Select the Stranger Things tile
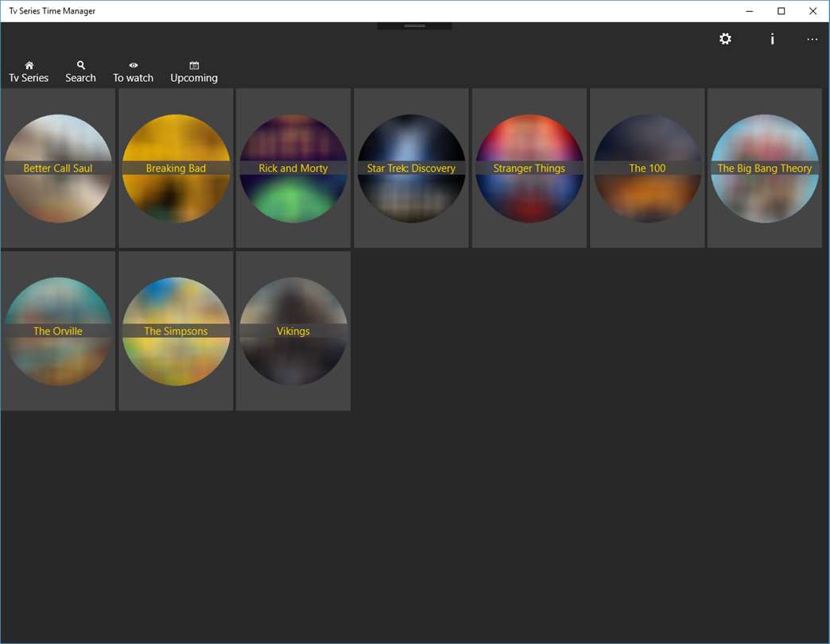Viewport: 830px width, 644px height. tap(529, 168)
